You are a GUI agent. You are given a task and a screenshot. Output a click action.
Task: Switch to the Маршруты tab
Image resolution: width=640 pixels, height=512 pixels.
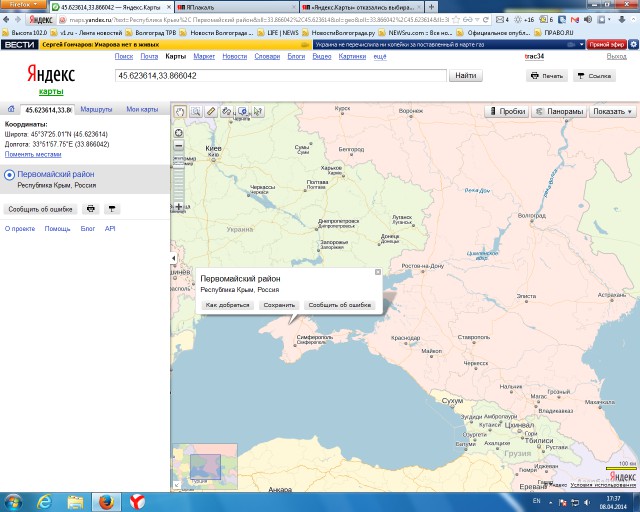(x=96, y=109)
